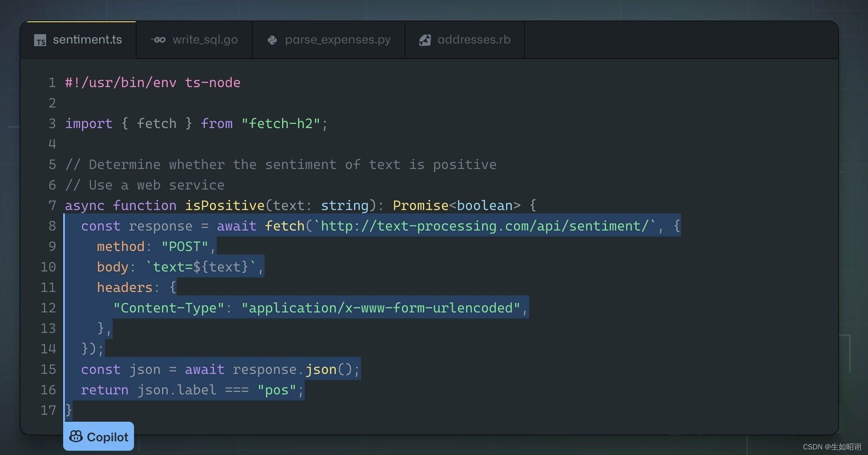868x455 pixels.
Task: Open the write_sql.go tab
Action: click(205, 40)
